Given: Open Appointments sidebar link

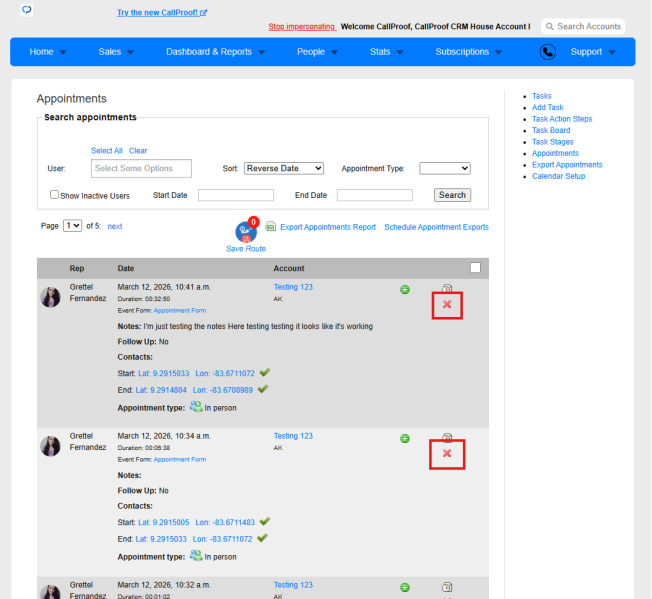Looking at the screenshot, I should 555,153.
